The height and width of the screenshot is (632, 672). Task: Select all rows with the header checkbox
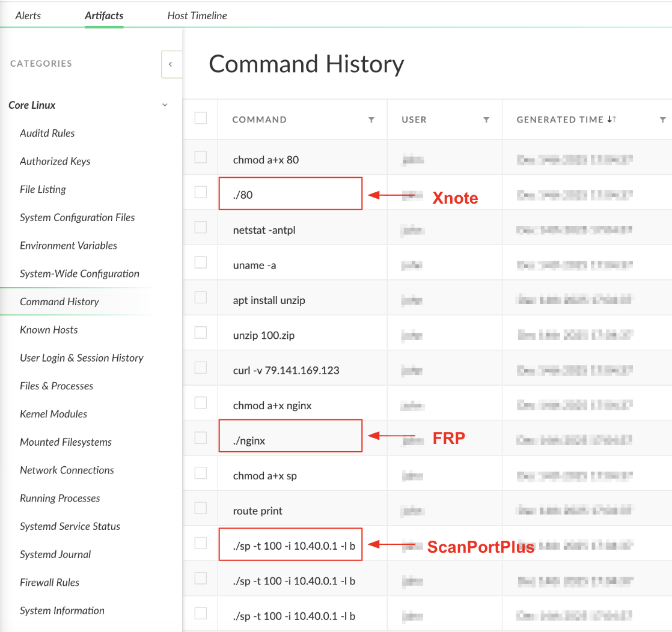tap(200, 119)
